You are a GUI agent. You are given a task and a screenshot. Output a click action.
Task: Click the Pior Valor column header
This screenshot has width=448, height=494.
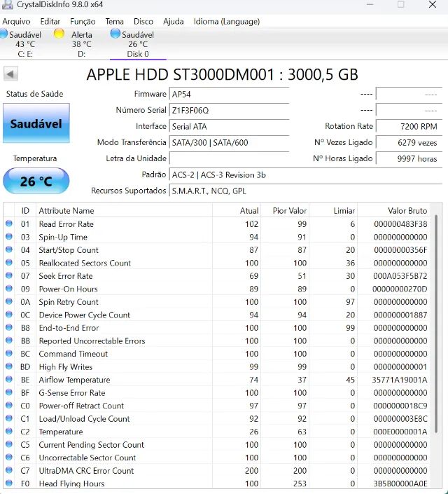point(285,210)
